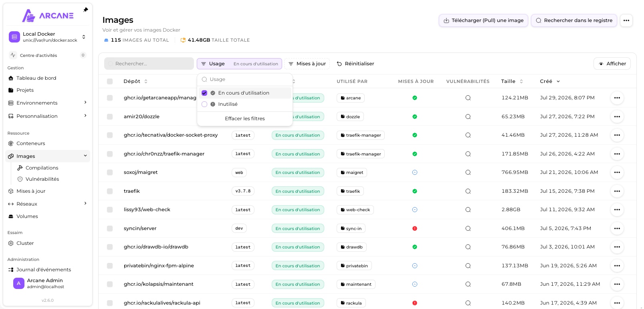This screenshot has width=644, height=309.
Task: Click vulnerability scan icon for syncin/server
Action: (468, 228)
